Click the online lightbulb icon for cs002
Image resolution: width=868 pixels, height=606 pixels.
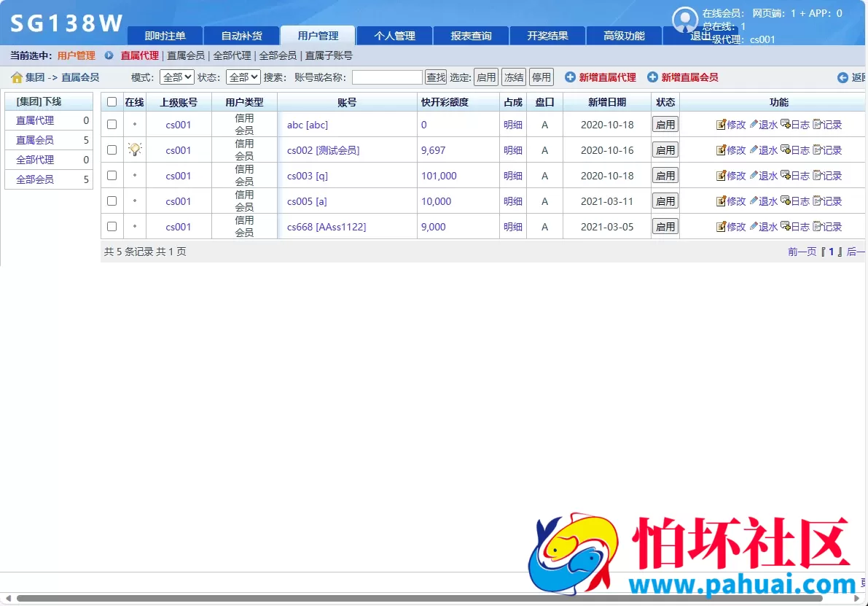(135, 149)
